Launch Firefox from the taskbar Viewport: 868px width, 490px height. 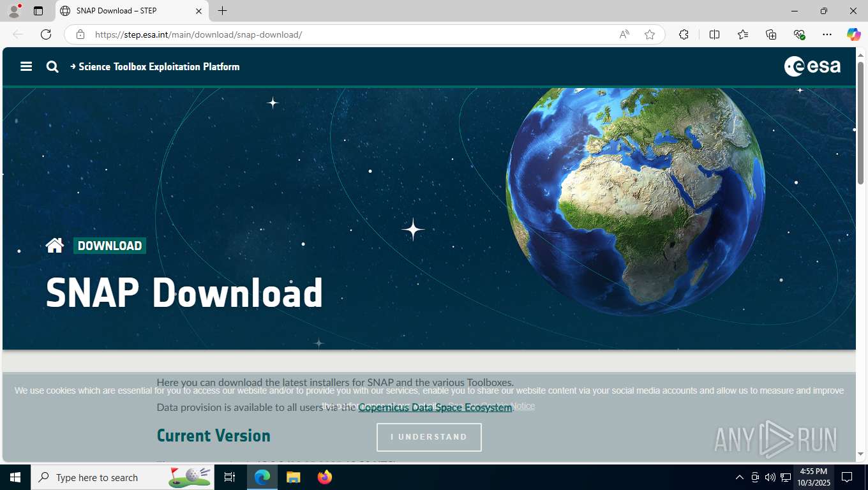tap(324, 477)
